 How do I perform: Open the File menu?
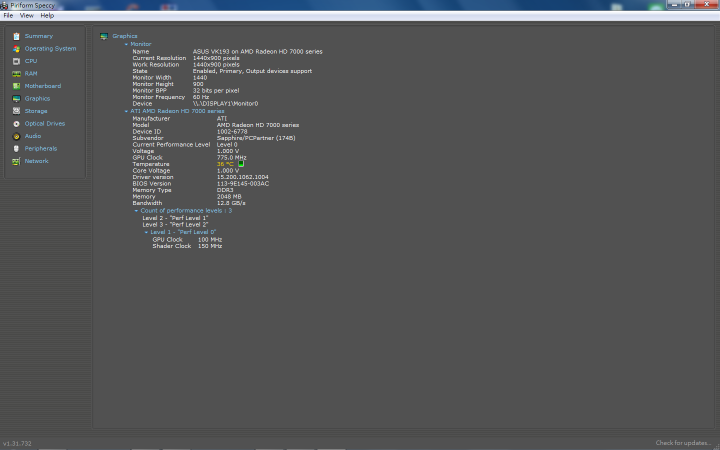[8, 16]
